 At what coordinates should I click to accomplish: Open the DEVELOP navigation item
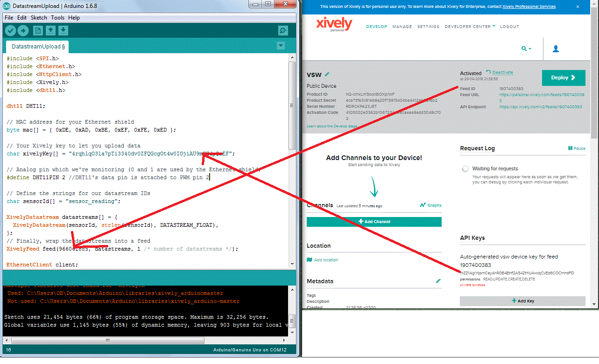click(376, 27)
